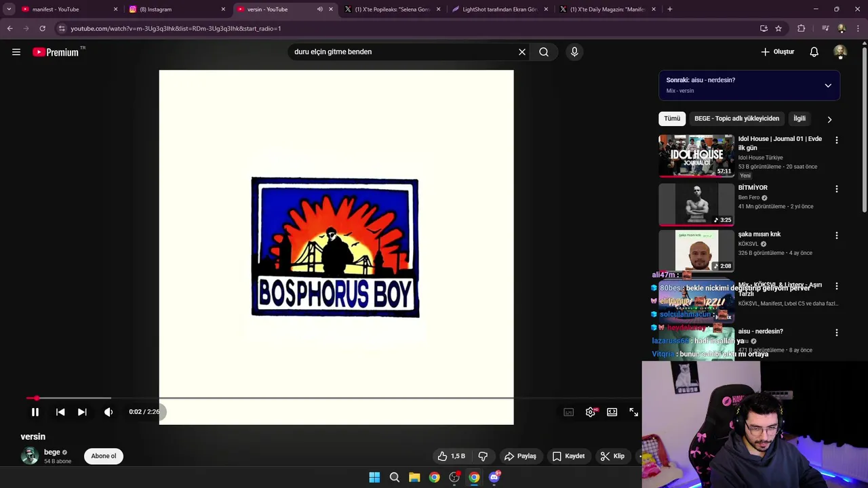Select the Tümü filter chip

672,119
